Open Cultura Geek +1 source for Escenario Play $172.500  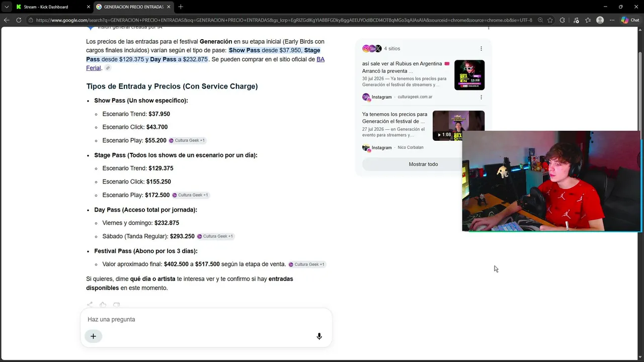pyautogui.click(x=190, y=195)
